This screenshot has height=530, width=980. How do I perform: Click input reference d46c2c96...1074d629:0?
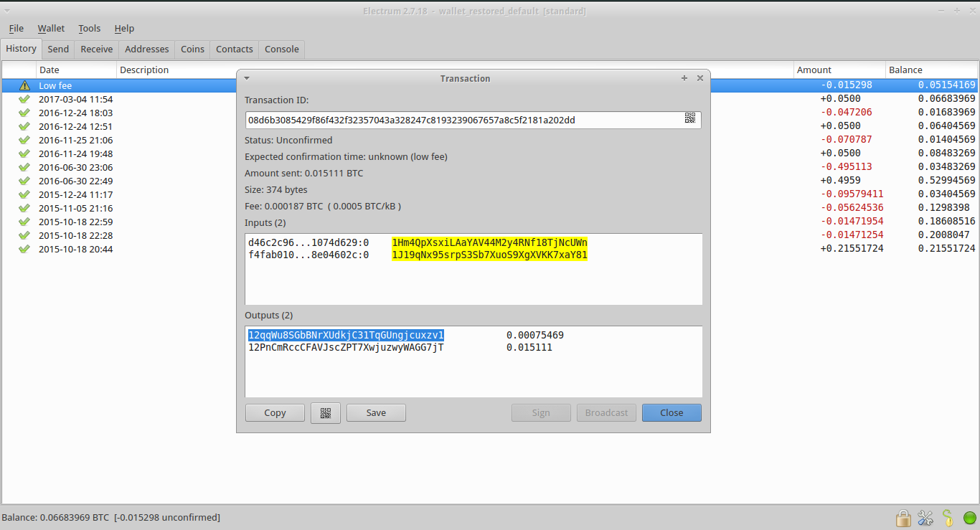[308, 242]
